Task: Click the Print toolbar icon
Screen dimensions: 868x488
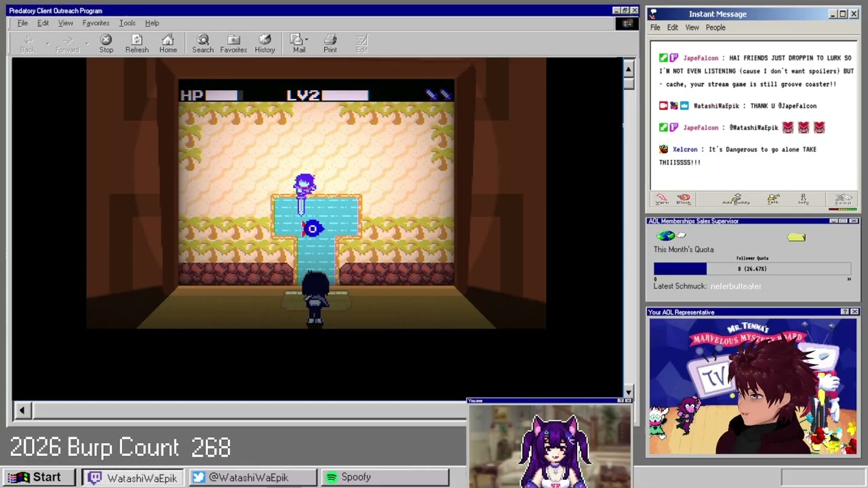Action: click(330, 40)
